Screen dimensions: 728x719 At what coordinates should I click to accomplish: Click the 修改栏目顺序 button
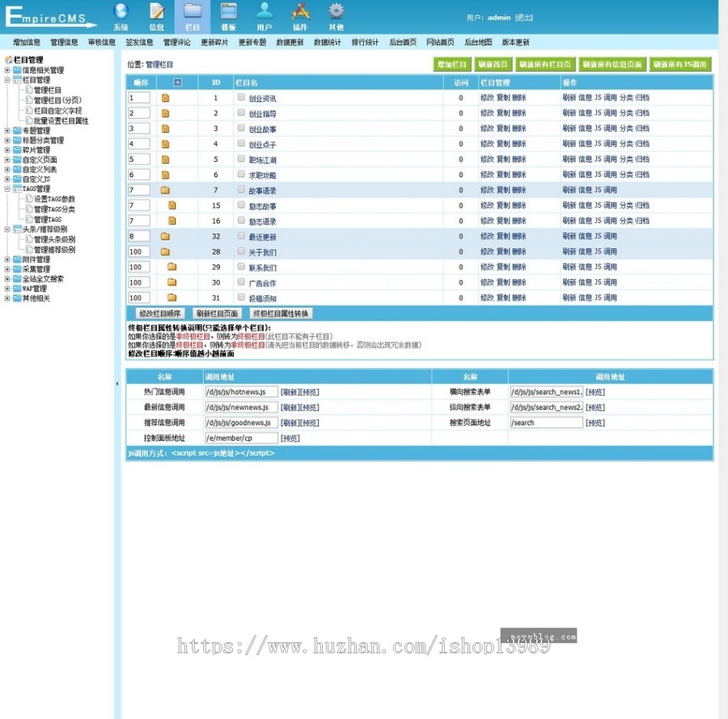tap(159, 314)
